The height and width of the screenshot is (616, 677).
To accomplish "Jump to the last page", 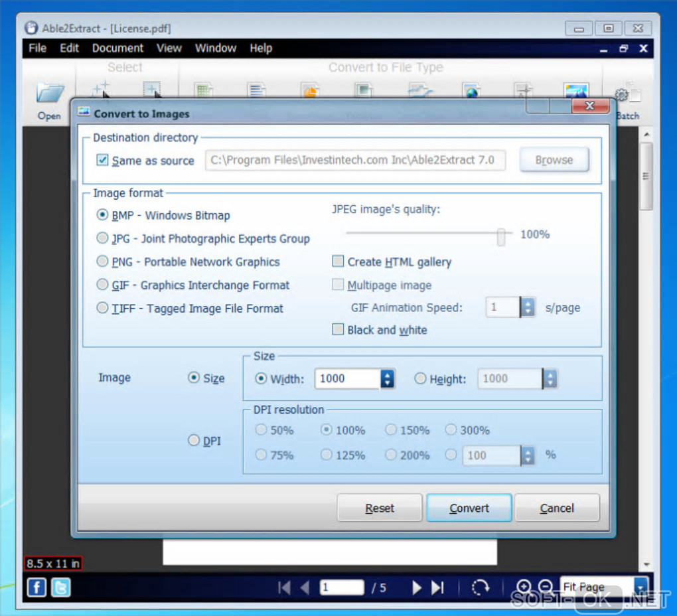I will 437,587.
